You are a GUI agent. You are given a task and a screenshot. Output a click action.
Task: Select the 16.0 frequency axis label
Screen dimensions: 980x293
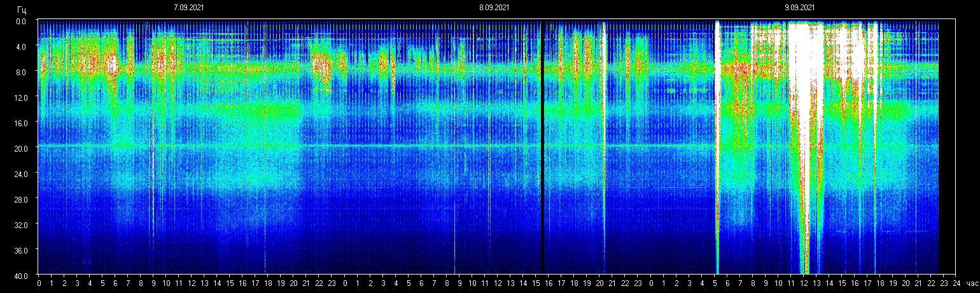point(20,122)
